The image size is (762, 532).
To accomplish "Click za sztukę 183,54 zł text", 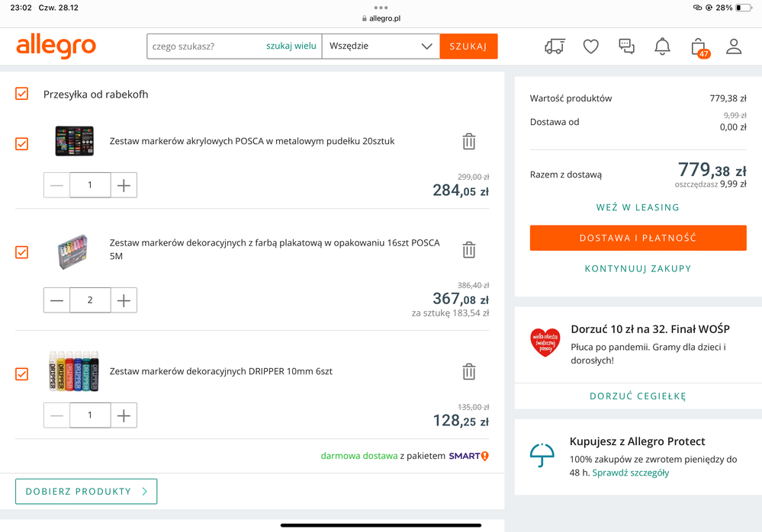I will tap(450, 313).
